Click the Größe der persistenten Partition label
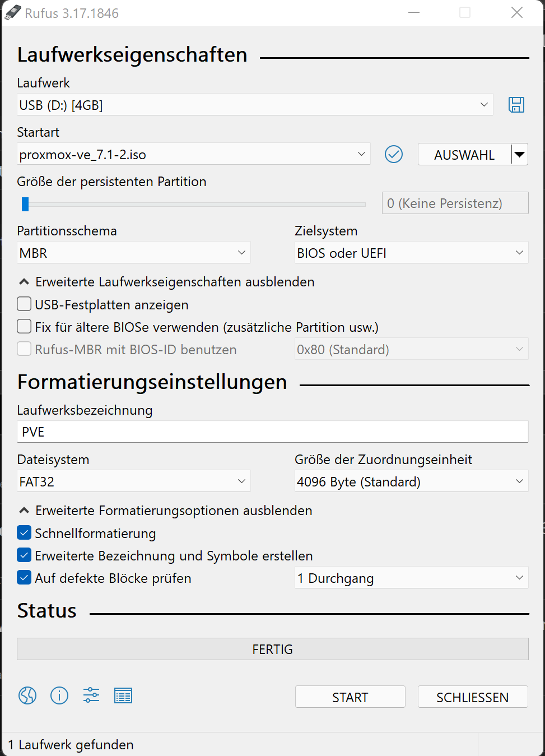 click(x=111, y=182)
